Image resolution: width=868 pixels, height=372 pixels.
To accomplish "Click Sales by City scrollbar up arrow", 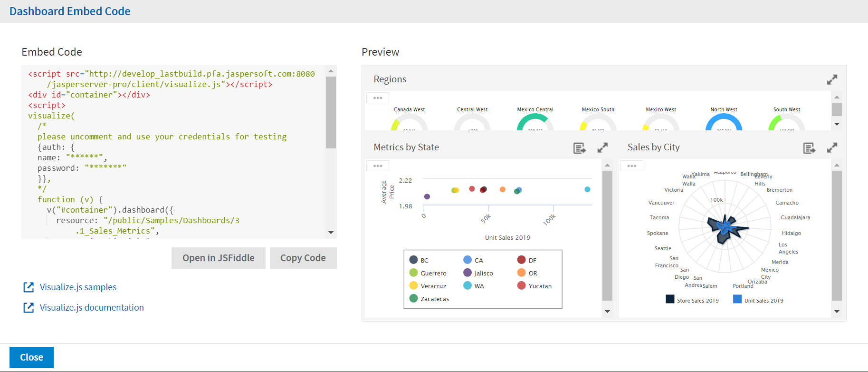I will click(x=837, y=165).
